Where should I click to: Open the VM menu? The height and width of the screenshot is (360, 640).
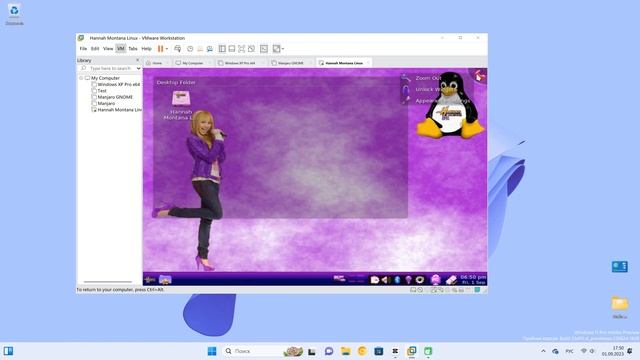click(x=120, y=49)
